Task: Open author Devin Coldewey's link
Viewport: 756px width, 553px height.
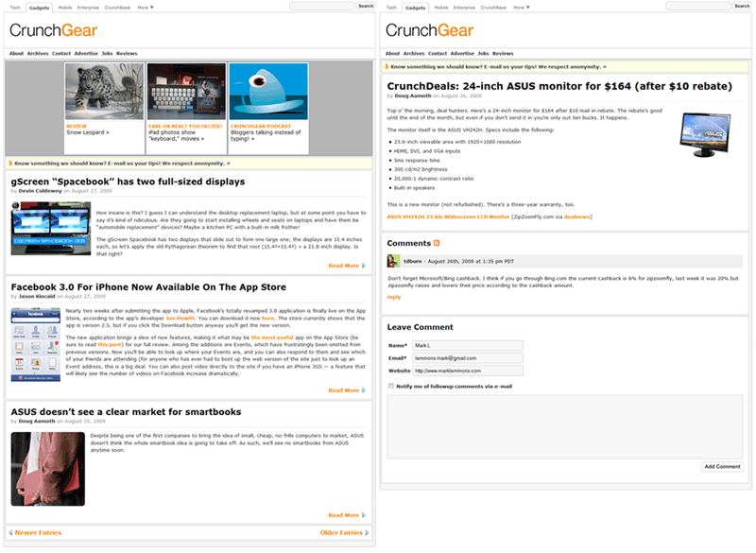Action: [40, 191]
